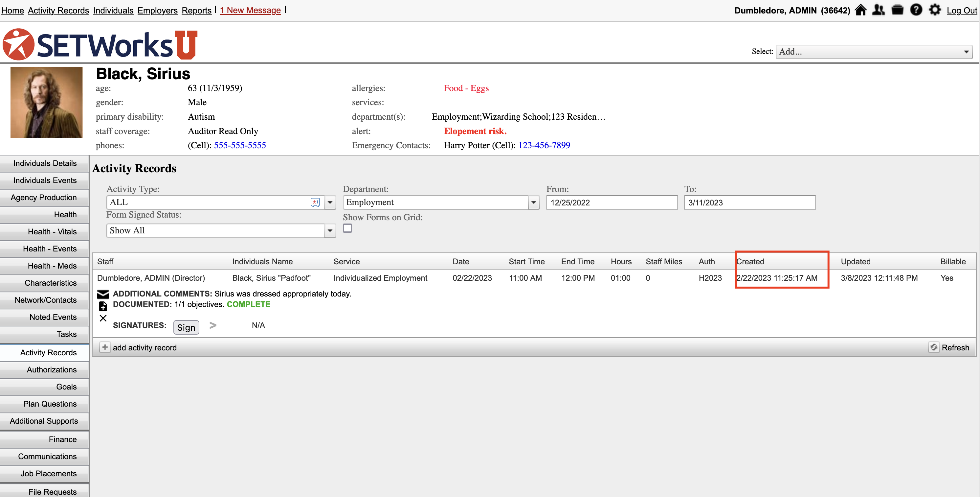
Task: Open the envelope comments icon
Action: pos(103,294)
